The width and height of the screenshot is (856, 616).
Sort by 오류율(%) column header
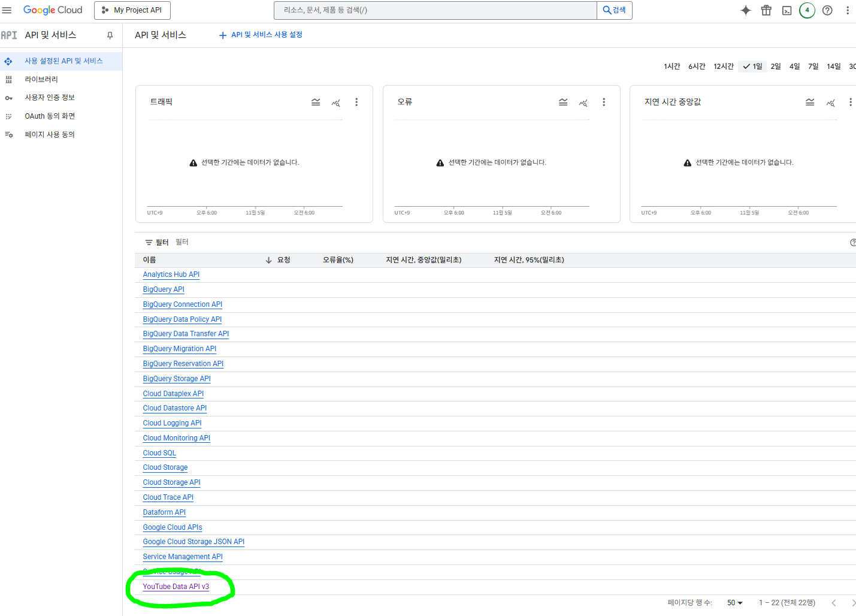(338, 260)
